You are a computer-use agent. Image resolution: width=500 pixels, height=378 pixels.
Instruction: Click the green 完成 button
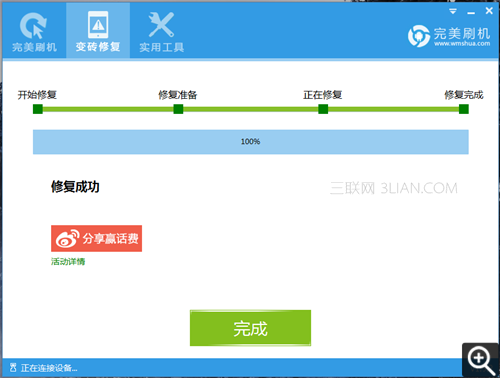[250, 328]
